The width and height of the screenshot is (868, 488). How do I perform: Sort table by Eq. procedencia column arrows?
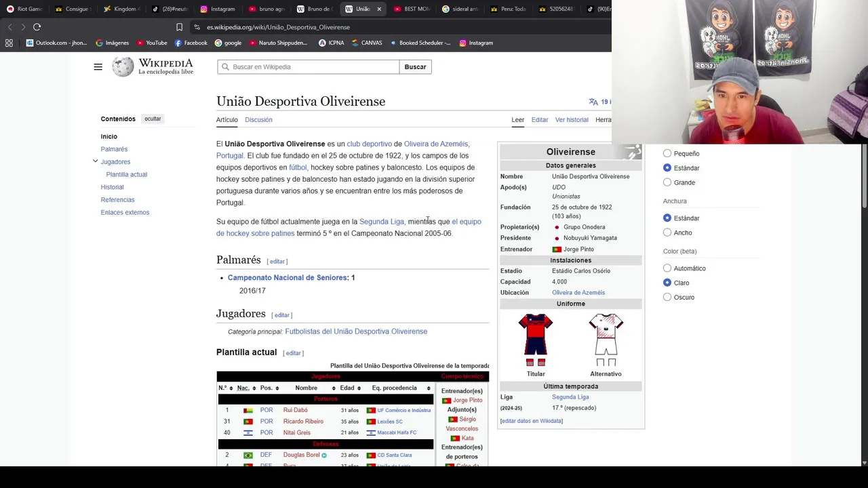429,388
